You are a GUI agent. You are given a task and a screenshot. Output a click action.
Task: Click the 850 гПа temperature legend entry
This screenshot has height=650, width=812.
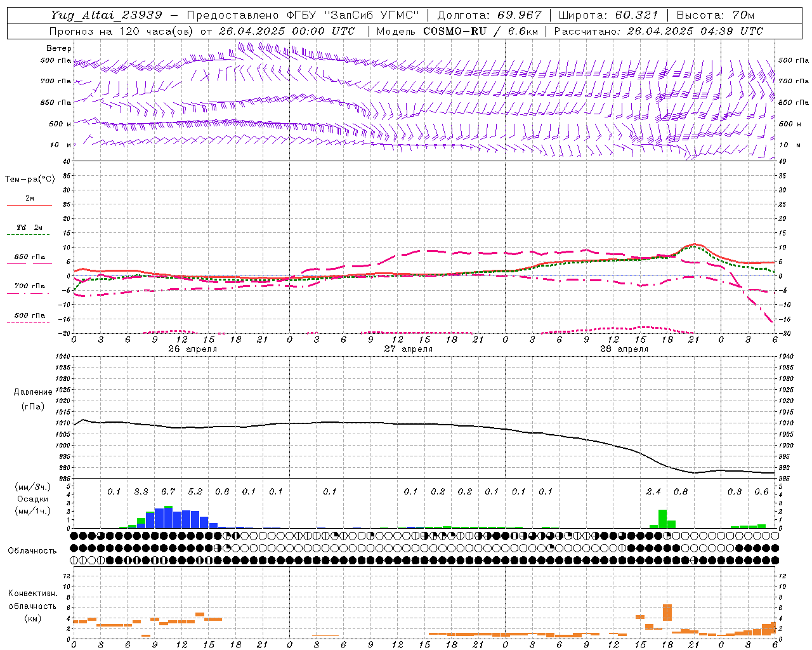pyautogui.click(x=30, y=256)
